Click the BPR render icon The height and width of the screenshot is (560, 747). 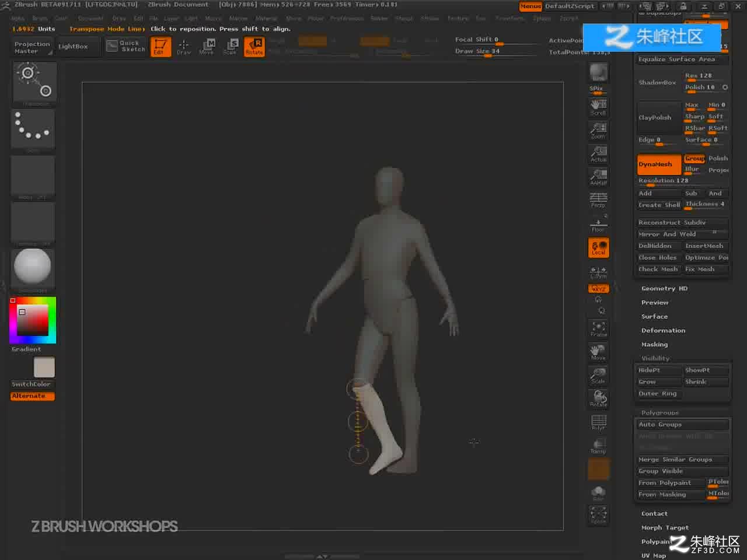[598, 72]
